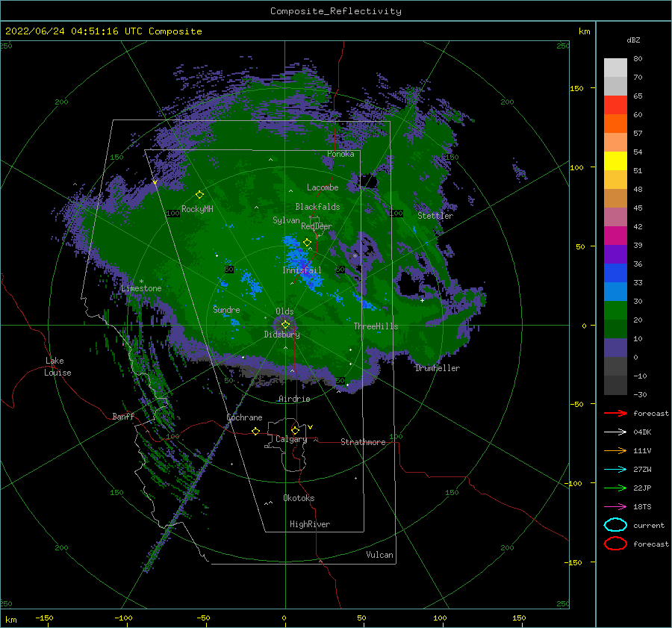Click the HighRiver town label

pos(310,524)
